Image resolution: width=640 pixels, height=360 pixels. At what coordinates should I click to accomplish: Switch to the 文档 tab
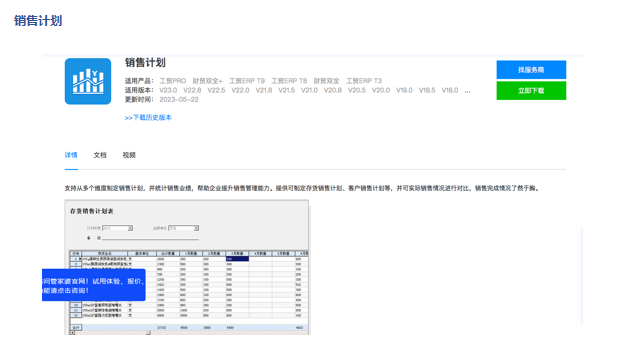click(x=100, y=155)
